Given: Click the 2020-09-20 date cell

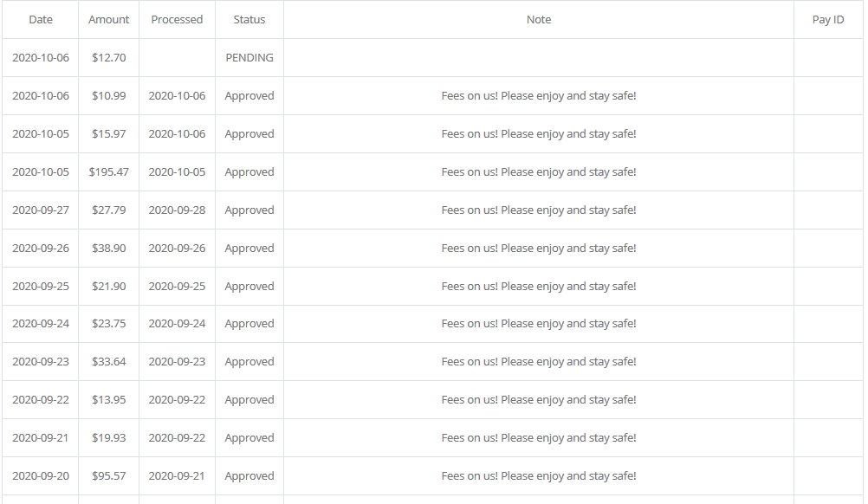Looking at the screenshot, I should 41,476.
